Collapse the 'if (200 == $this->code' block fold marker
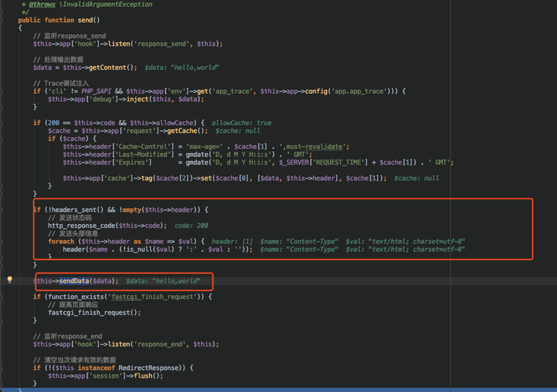Image resolution: width=557 pixels, height=392 pixels. (x=1, y=123)
